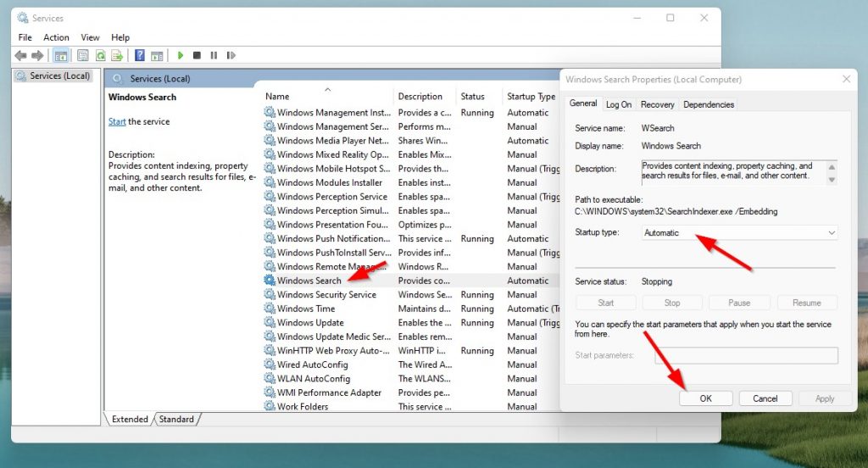This screenshot has width=868, height=468.
Task: Click the Export List toolbar icon
Action: click(x=117, y=55)
